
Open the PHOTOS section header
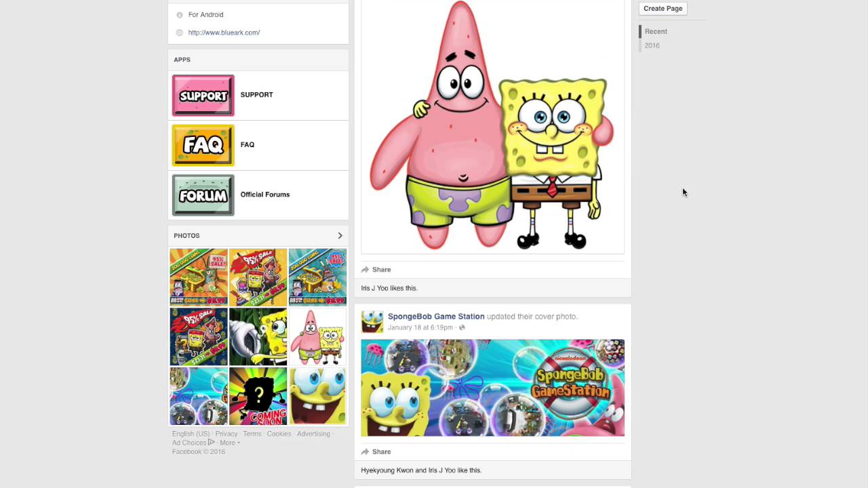(186, 236)
